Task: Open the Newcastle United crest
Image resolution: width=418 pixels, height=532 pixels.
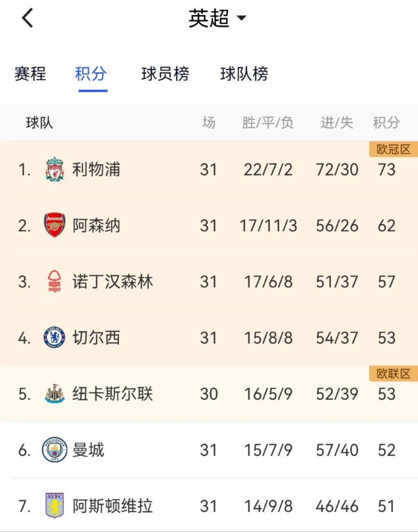Action: click(55, 393)
